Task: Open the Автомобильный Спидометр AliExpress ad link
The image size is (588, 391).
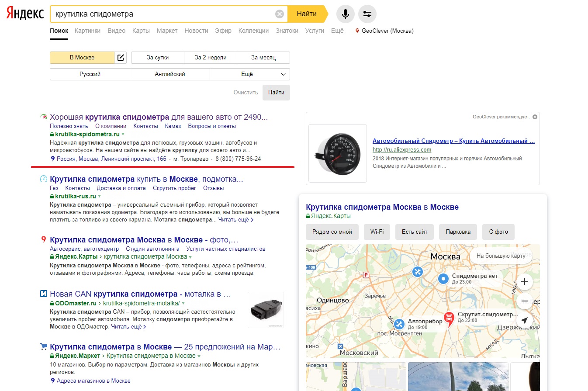Action: point(453,141)
